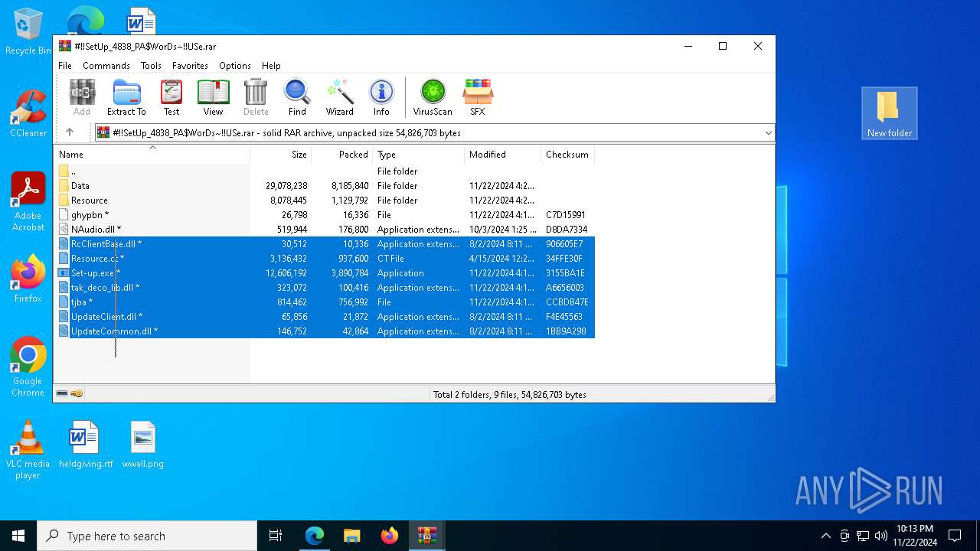The height and width of the screenshot is (551, 980).
Task: Click the Windows Start button
Action: (18, 536)
